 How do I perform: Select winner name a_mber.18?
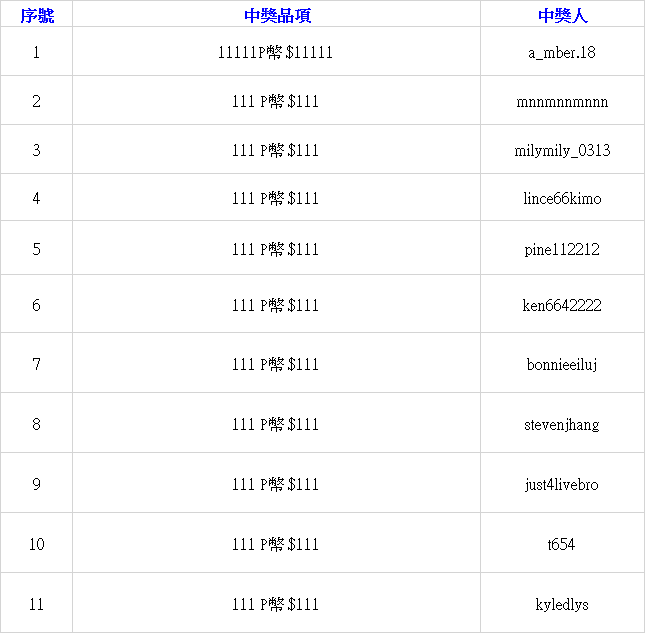(561, 53)
